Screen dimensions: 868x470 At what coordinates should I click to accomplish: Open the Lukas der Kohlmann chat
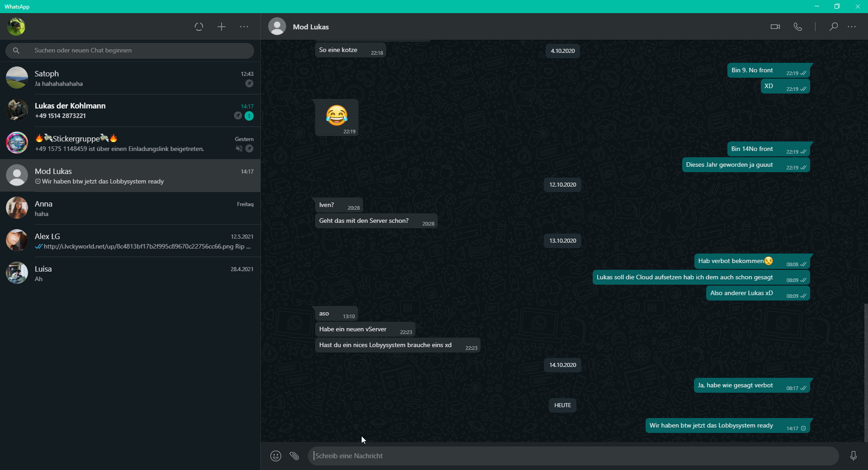click(130, 111)
